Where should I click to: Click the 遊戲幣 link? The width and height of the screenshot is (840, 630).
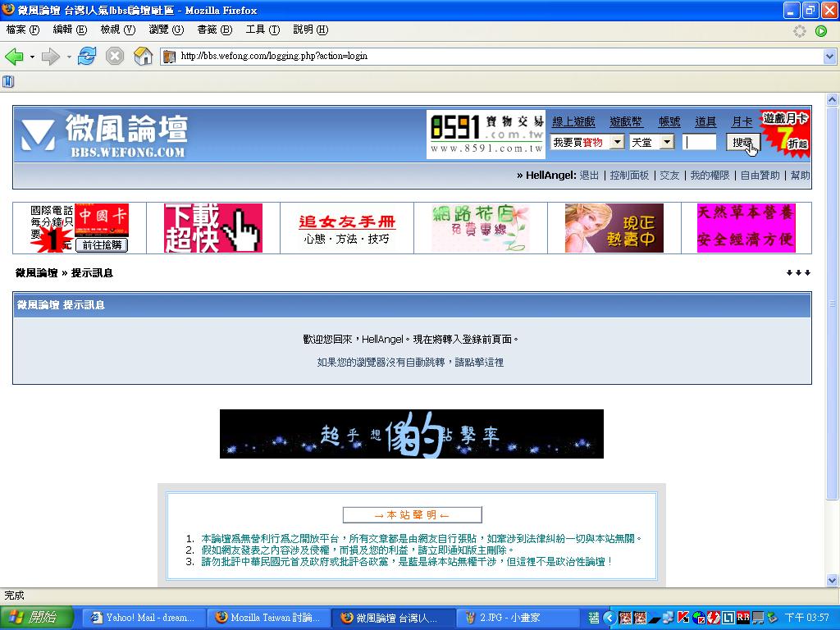pyautogui.click(x=626, y=121)
